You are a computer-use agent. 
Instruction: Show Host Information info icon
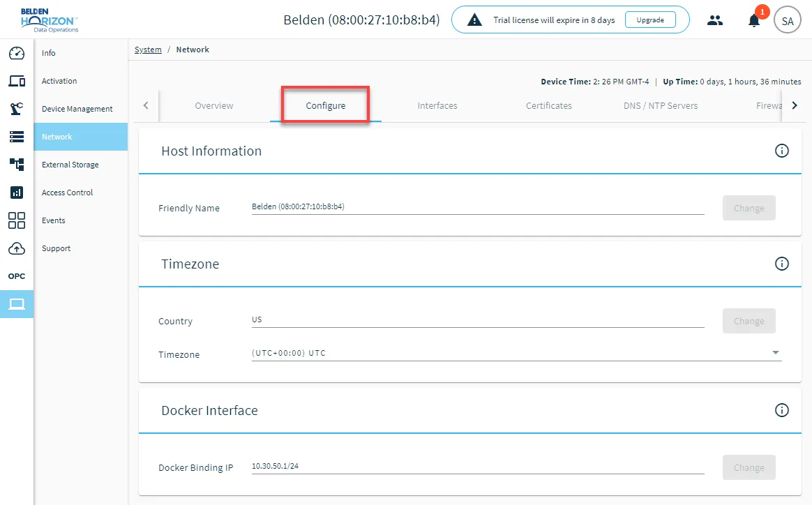coord(782,151)
